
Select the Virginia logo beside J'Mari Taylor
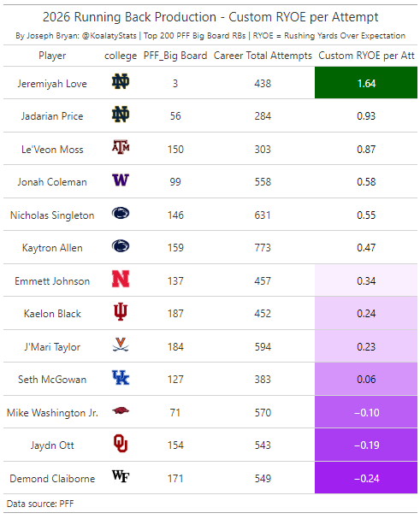(x=121, y=345)
